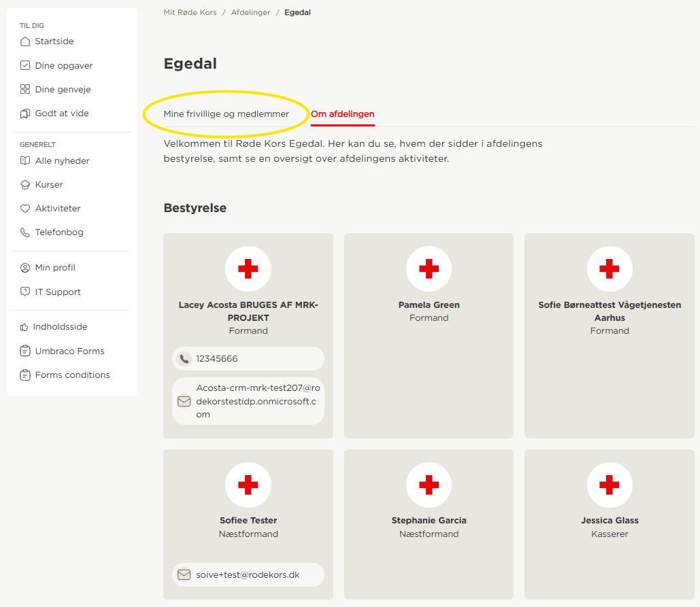Switch to Mine frivillige og medlemmer tab

227,114
